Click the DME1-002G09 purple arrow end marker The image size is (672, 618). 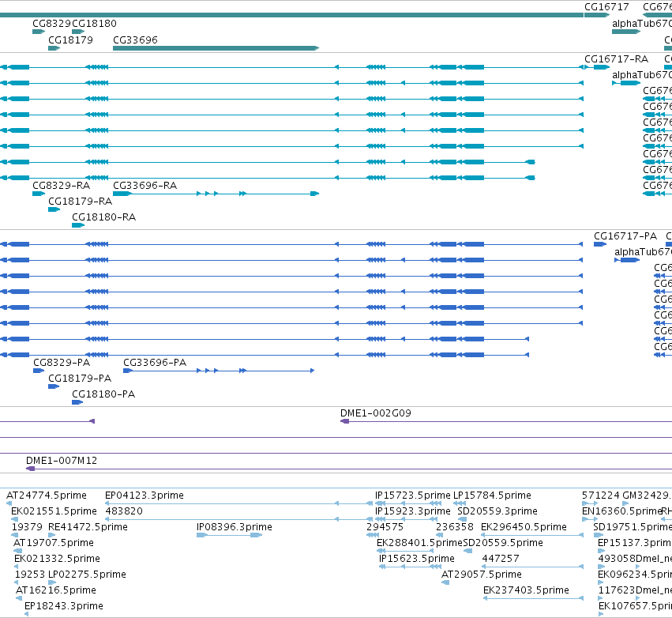pos(344,421)
